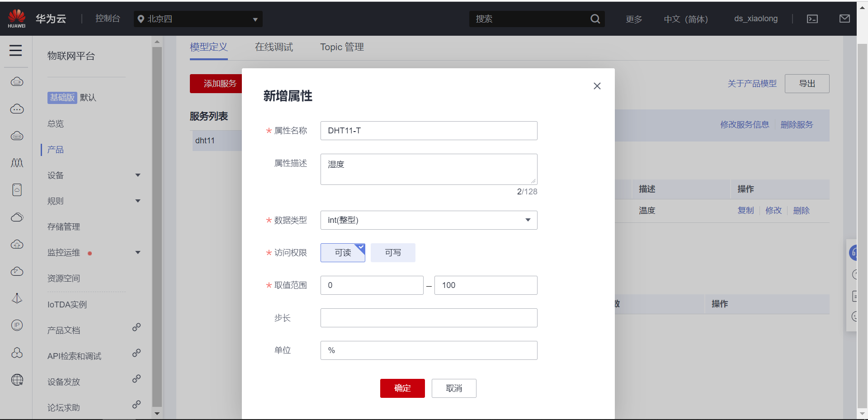This screenshot has height=420, width=868.
Task: Click the storage device icon in sidebar
Action: [17, 190]
